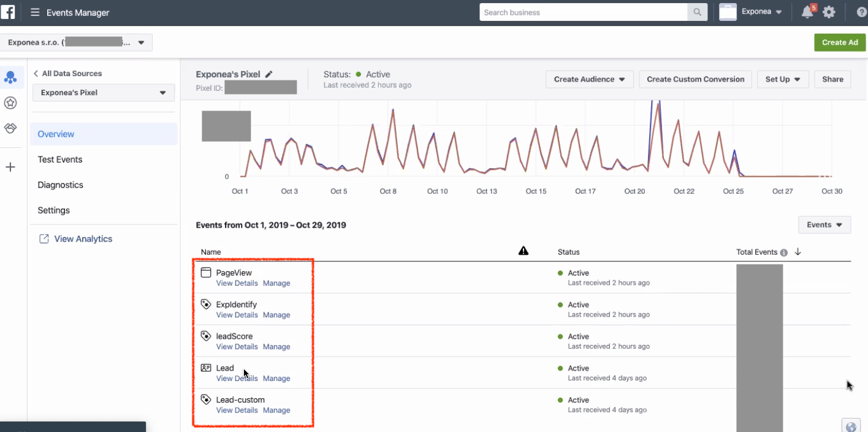Click the ExpIdentify event tag icon

point(206,304)
